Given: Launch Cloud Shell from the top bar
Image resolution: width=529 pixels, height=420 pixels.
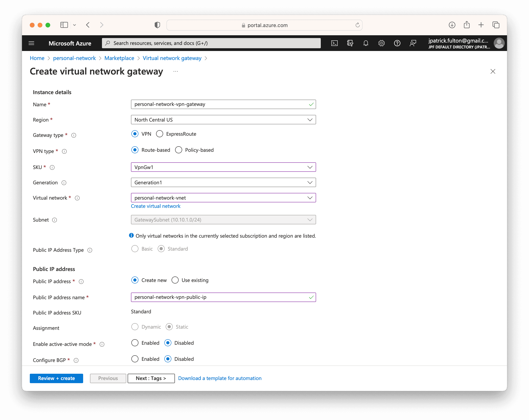Looking at the screenshot, I should [334, 43].
